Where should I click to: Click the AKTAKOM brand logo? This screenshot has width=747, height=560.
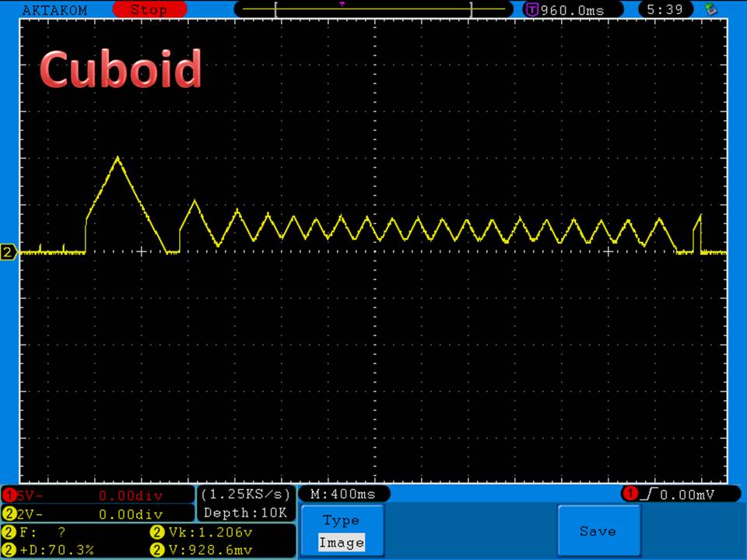pyautogui.click(x=54, y=10)
